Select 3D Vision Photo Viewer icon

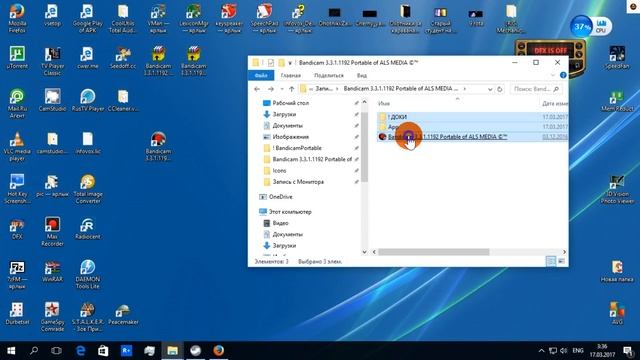pyautogui.click(x=617, y=189)
